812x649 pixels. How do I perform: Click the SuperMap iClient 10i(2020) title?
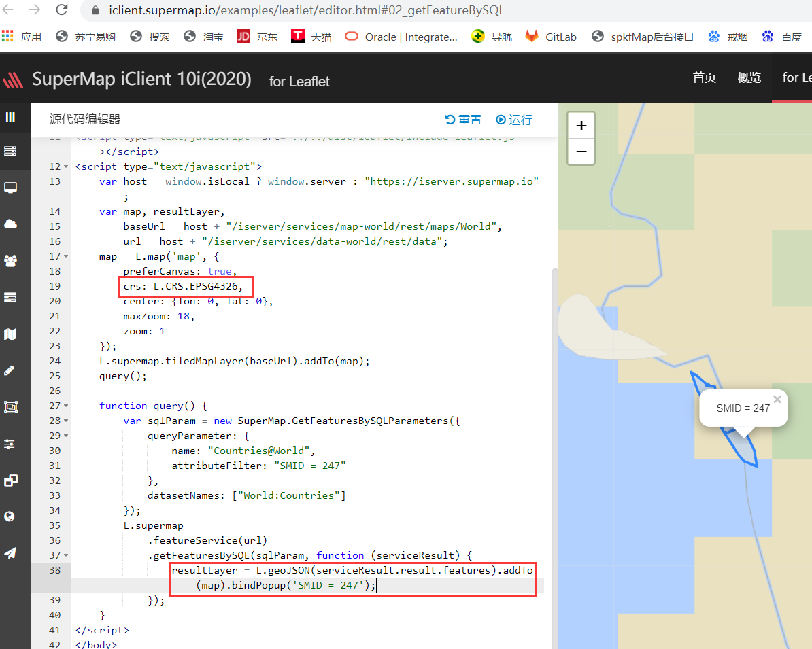142,80
